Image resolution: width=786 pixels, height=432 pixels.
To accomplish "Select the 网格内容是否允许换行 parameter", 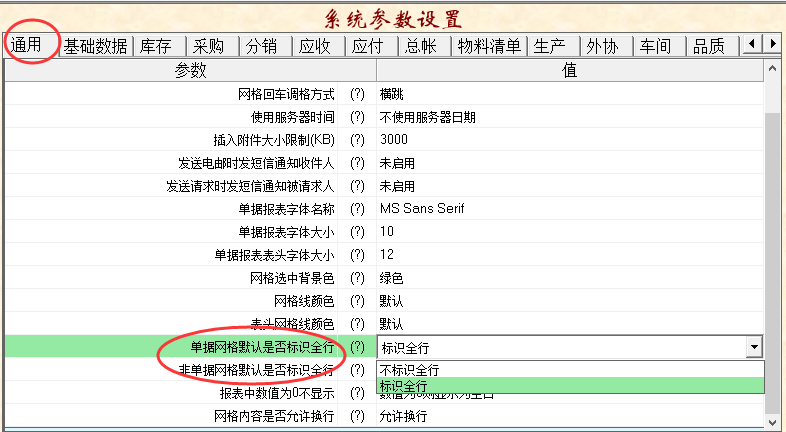I will coord(274,416).
